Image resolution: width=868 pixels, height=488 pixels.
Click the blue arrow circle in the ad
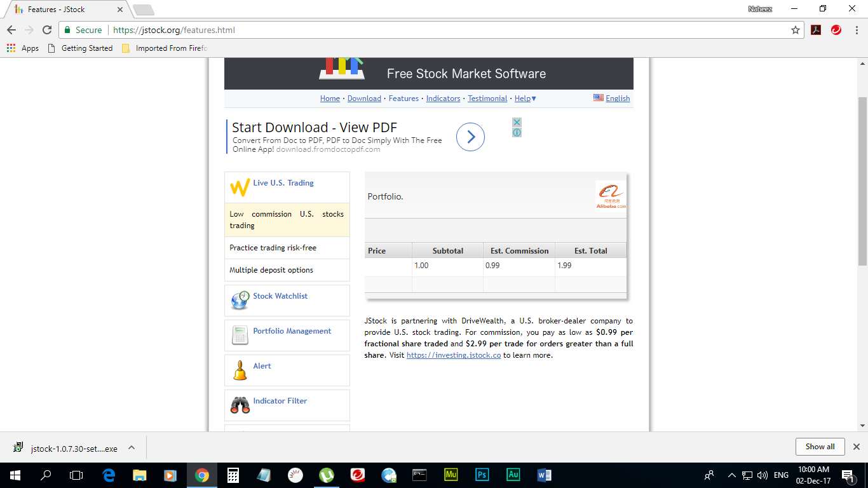[x=470, y=137]
